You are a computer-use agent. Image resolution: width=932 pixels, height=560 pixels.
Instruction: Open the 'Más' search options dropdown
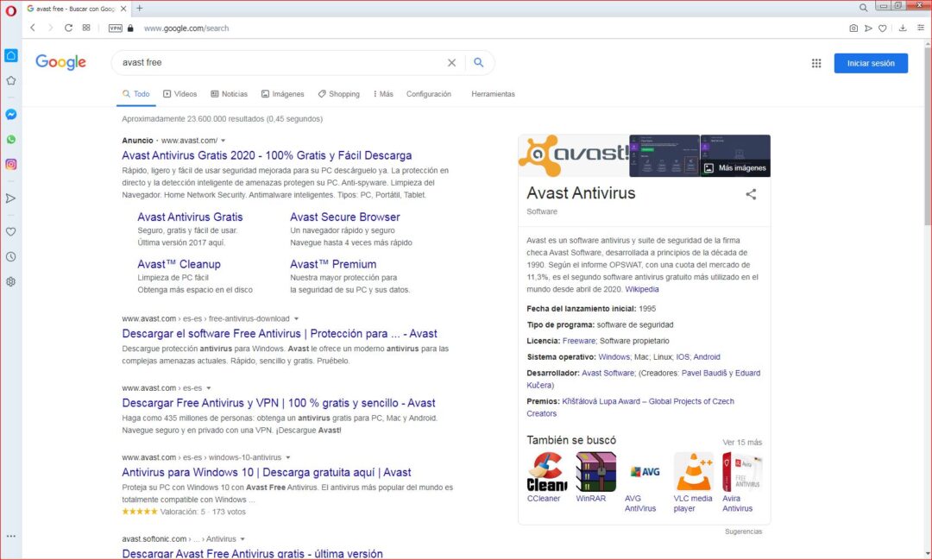pos(383,94)
